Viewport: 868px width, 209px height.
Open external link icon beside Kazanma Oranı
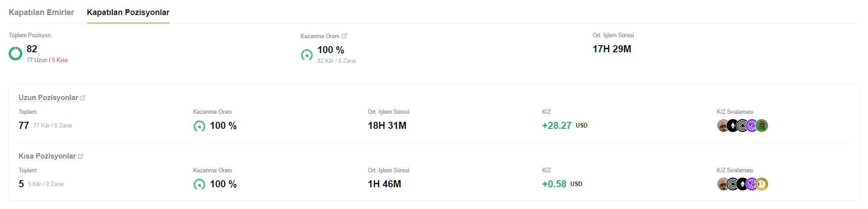[x=344, y=36]
